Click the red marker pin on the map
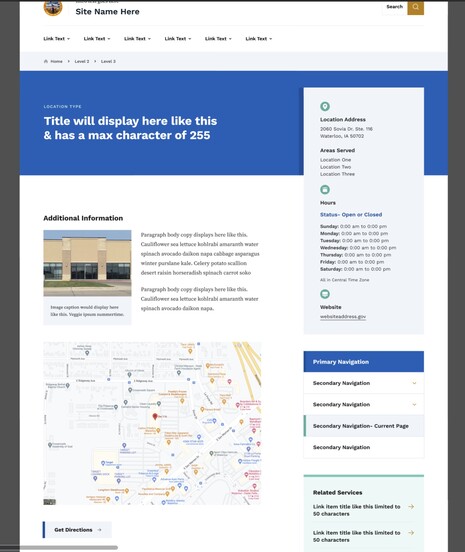 click(x=155, y=416)
